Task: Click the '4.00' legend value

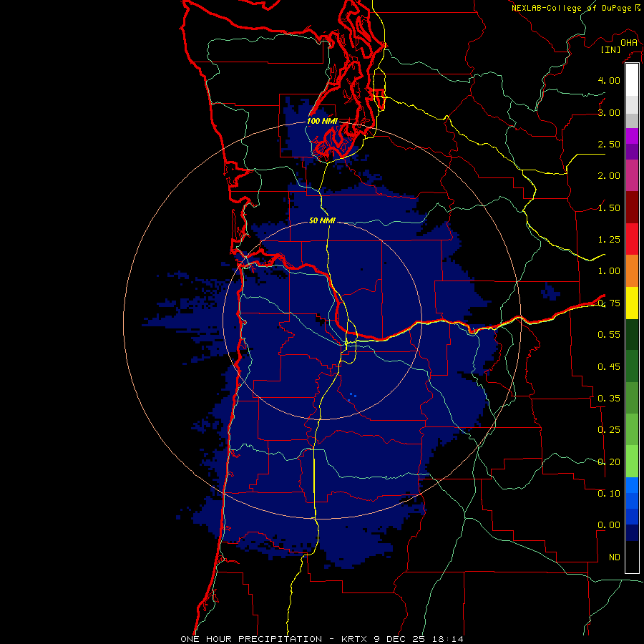Action: pyautogui.click(x=609, y=80)
